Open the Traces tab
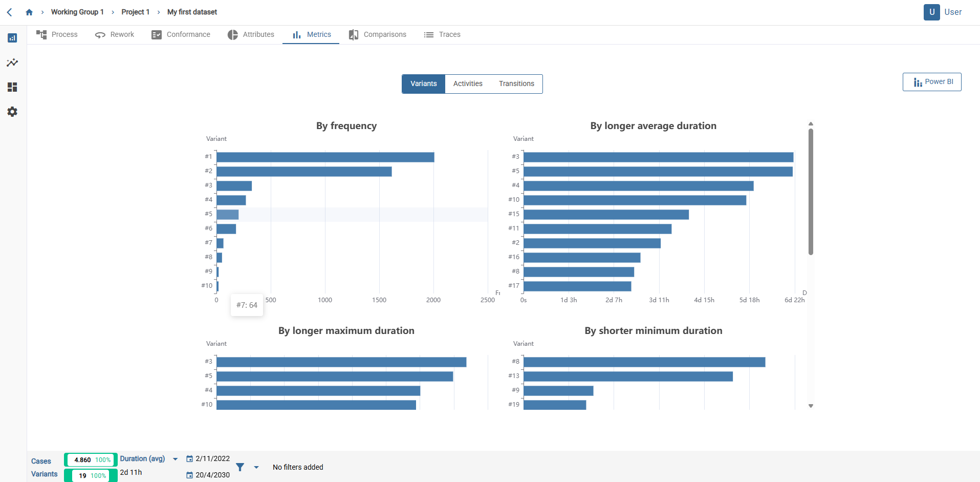 pos(442,34)
